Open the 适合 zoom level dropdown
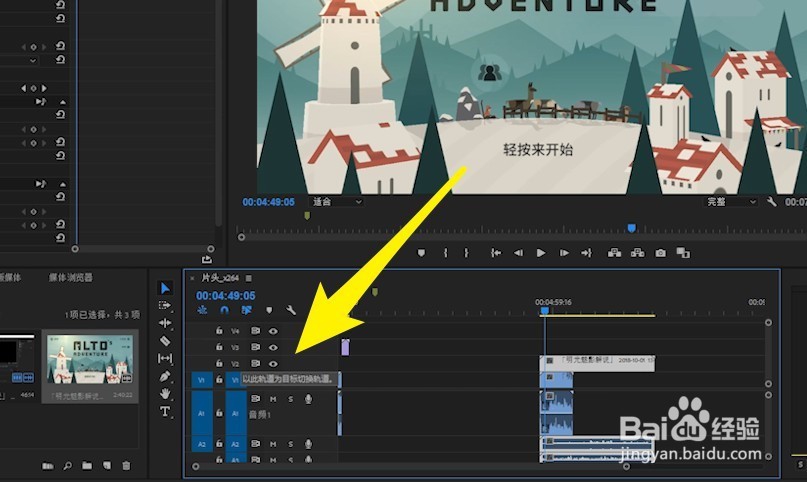The height and width of the screenshot is (482, 807). pyautogui.click(x=336, y=202)
